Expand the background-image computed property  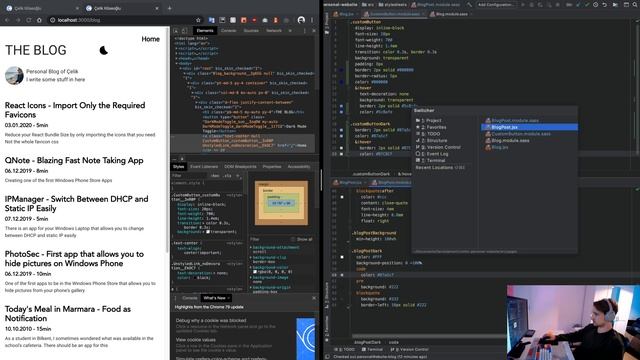pos(251,278)
